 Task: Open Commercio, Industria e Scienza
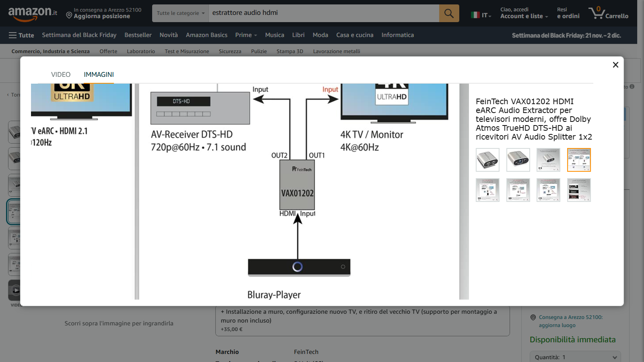(x=51, y=51)
